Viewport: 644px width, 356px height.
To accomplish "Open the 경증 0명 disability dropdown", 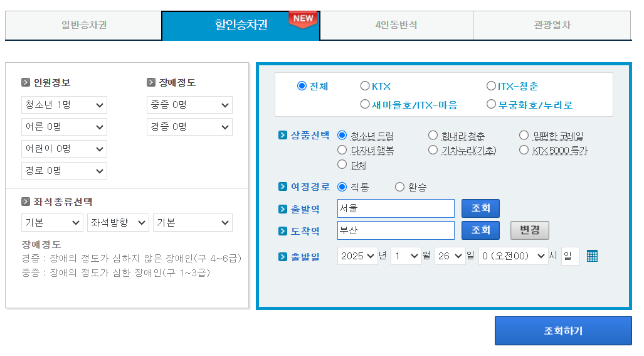I will point(189,127).
